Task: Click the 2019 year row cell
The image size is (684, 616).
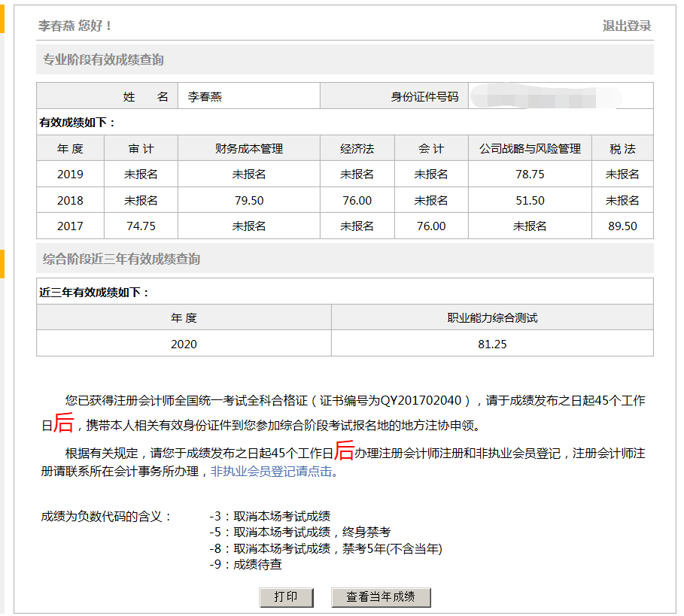Action: point(70,174)
